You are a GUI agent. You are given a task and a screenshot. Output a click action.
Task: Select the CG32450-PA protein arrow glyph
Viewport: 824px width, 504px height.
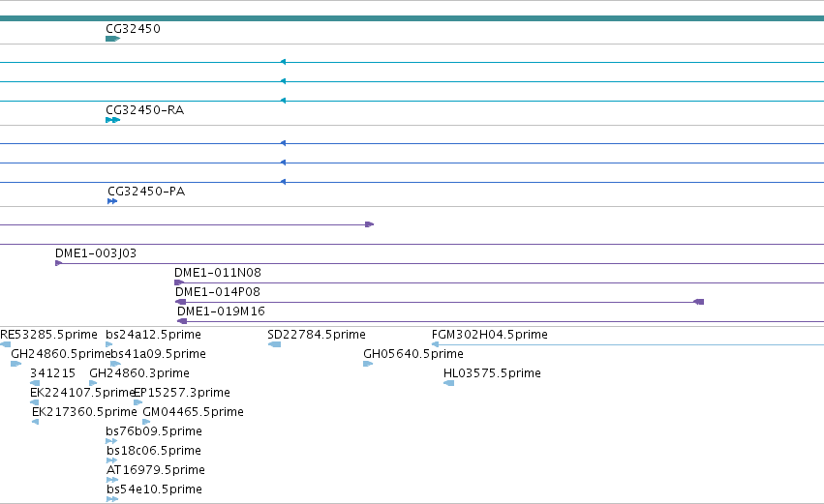coord(112,201)
